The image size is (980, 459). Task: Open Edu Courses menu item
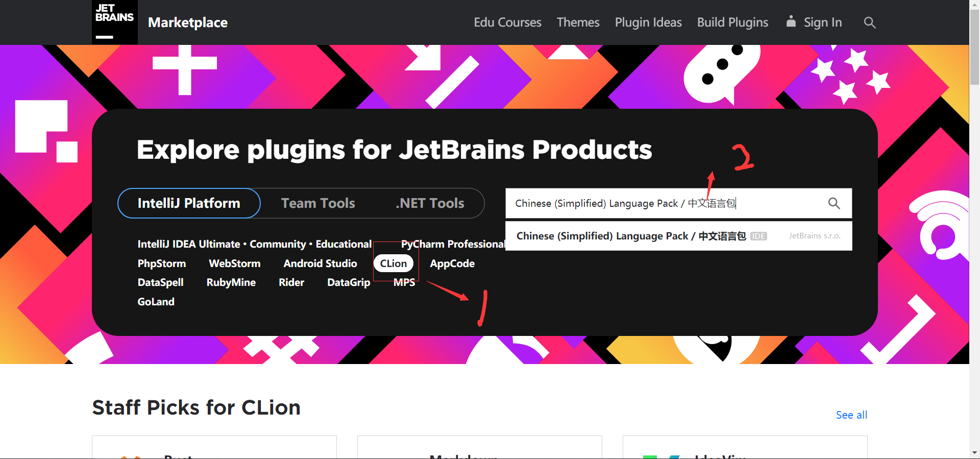(507, 22)
